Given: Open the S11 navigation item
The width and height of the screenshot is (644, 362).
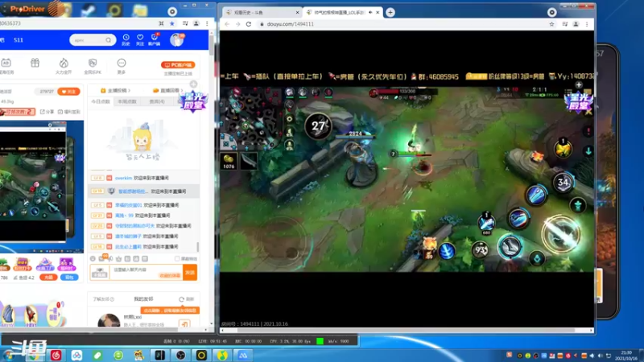Looking at the screenshot, I should pos(19,39).
